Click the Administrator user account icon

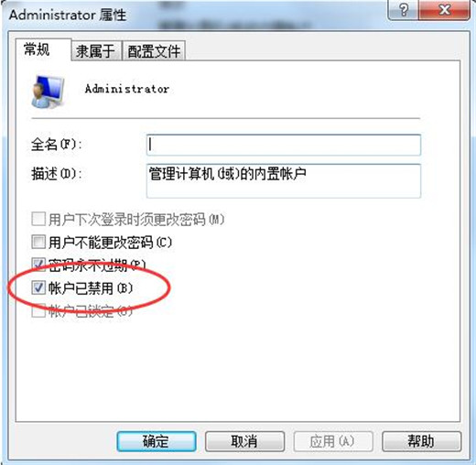tap(48, 92)
